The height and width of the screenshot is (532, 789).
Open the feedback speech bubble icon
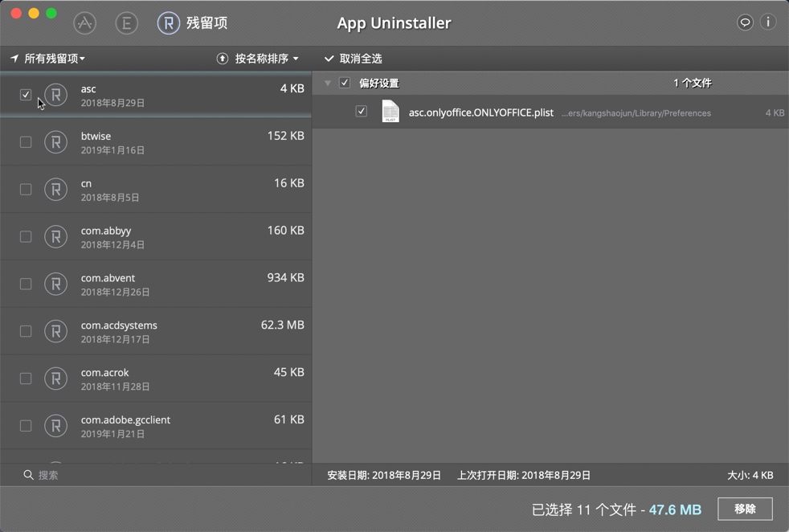744,23
